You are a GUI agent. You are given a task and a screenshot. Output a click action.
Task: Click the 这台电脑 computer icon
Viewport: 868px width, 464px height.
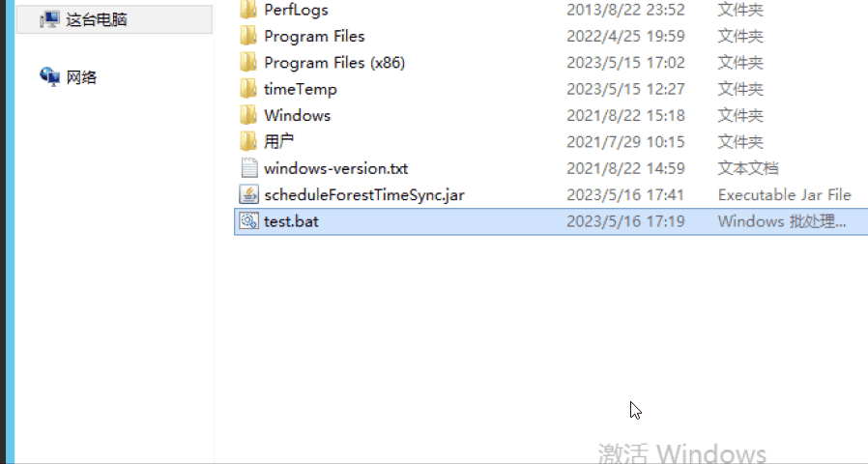pos(50,20)
